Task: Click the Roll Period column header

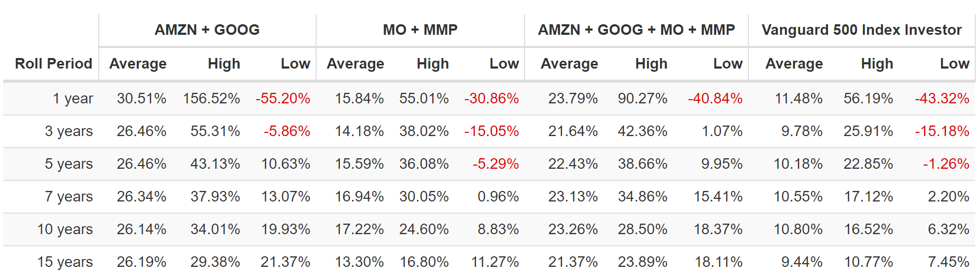Action: [53, 64]
